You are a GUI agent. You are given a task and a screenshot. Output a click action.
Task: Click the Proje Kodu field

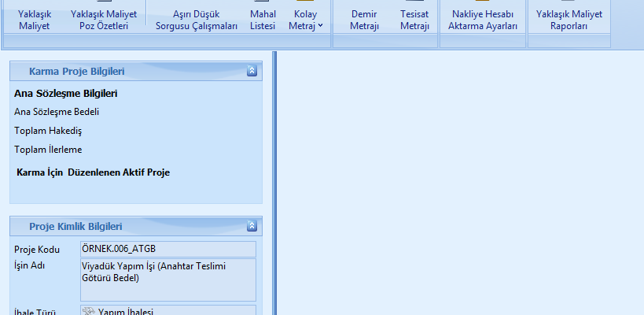(x=168, y=250)
